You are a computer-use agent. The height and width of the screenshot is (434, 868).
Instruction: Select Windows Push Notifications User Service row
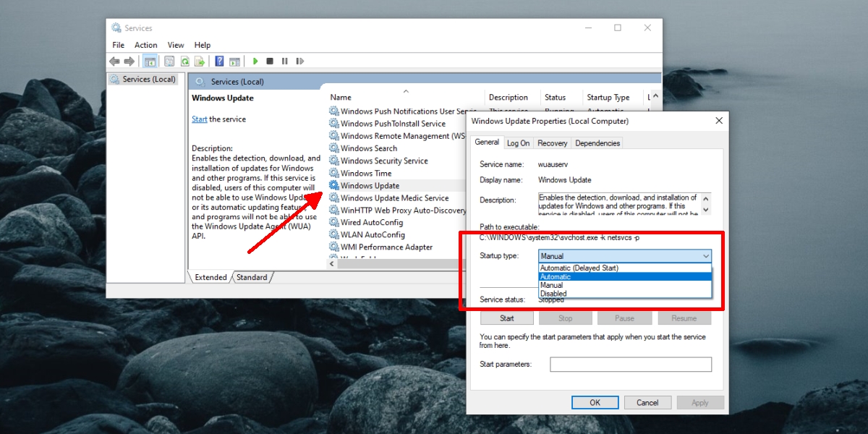[x=402, y=111]
